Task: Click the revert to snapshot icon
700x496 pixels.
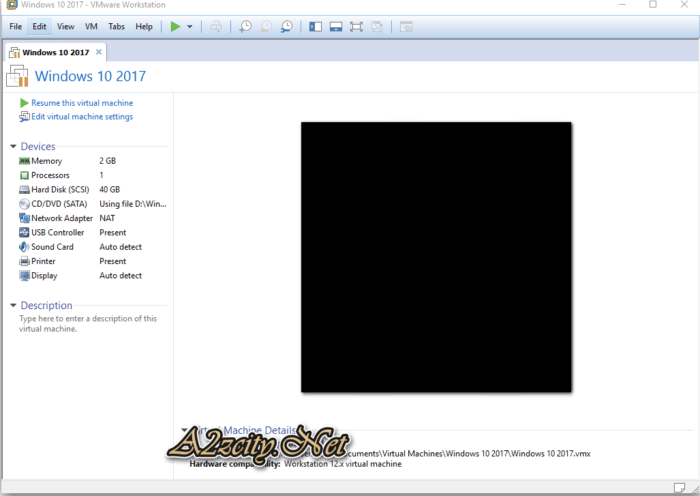Action: [x=266, y=27]
